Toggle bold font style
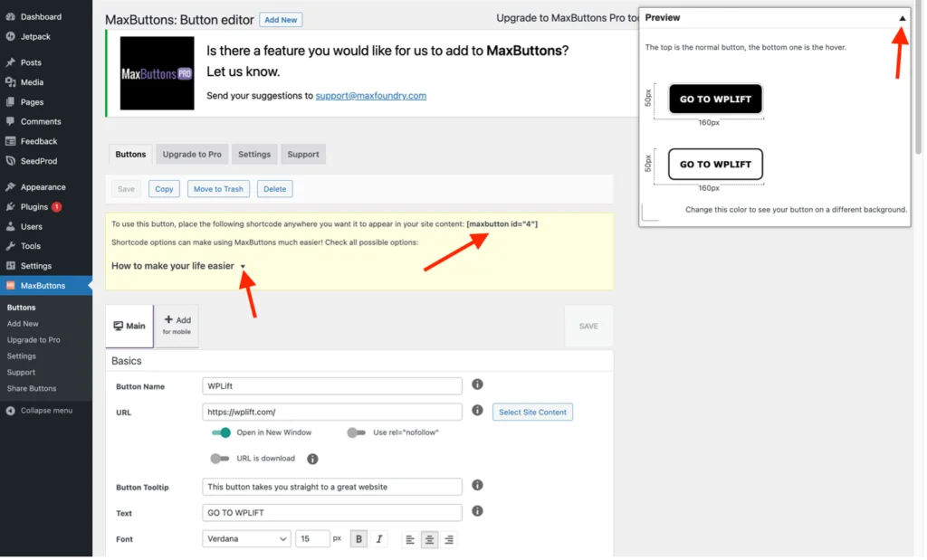Viewport: 927px width, 560px height. tap(358, 538)
